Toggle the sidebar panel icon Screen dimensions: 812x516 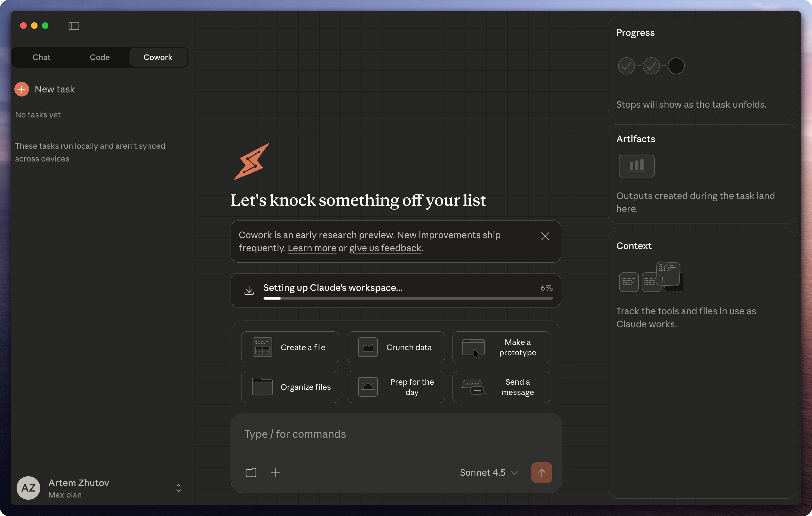[74, 26]
